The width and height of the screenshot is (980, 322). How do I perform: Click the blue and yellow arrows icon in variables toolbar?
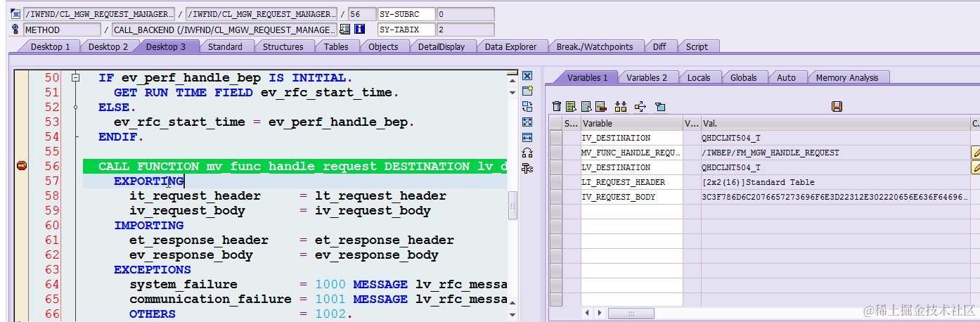pyautogui.click(x=640, y=106)
